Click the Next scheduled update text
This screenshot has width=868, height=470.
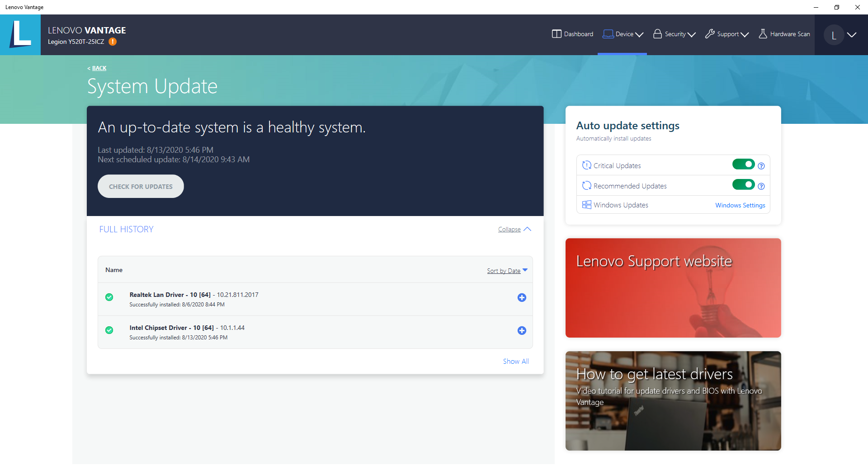174,160
